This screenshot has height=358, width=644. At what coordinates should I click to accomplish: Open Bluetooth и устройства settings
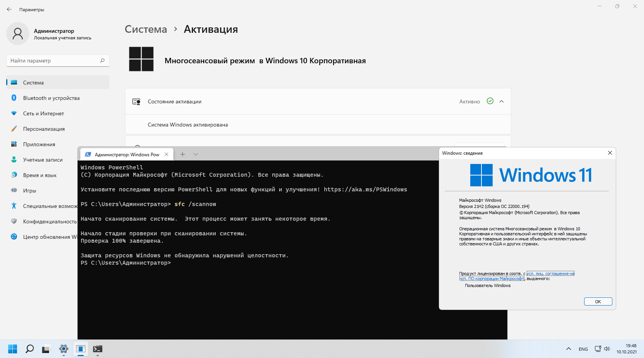click(x=58, y=98)
